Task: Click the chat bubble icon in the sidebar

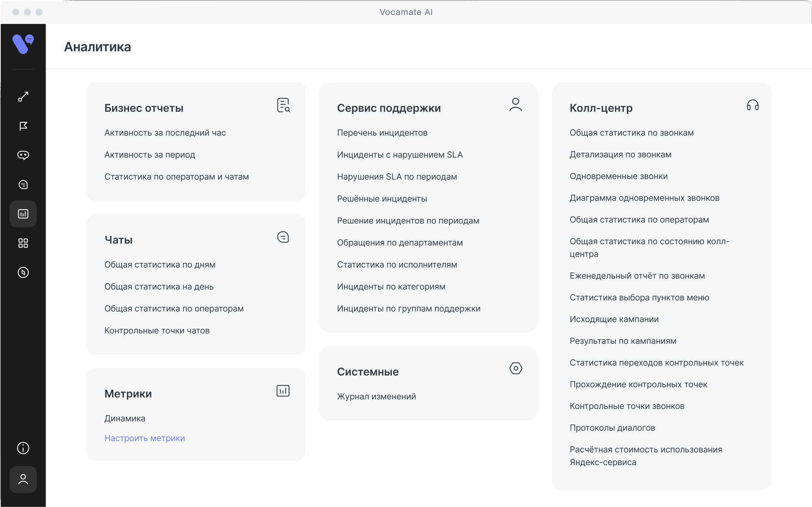Action: click(x=23, y=155)
